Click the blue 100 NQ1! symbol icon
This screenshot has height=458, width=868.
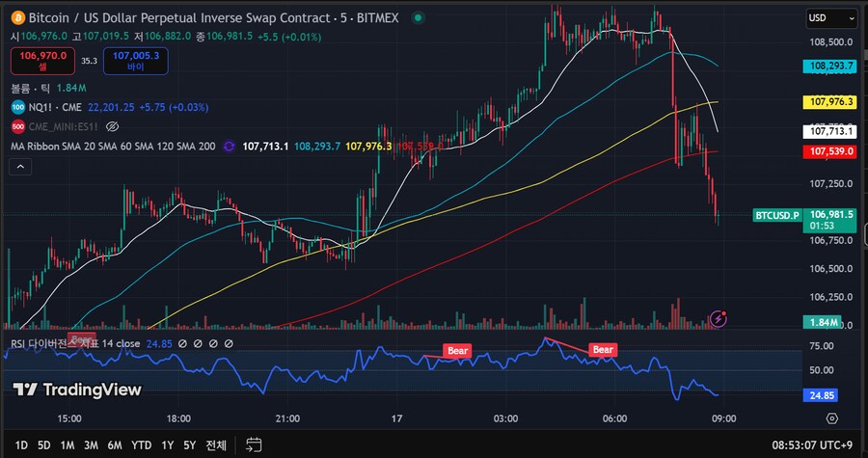[18, 107]
